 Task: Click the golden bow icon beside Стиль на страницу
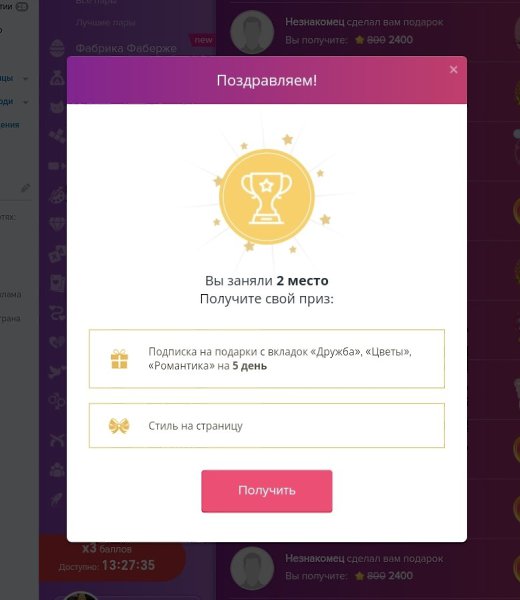119,426
